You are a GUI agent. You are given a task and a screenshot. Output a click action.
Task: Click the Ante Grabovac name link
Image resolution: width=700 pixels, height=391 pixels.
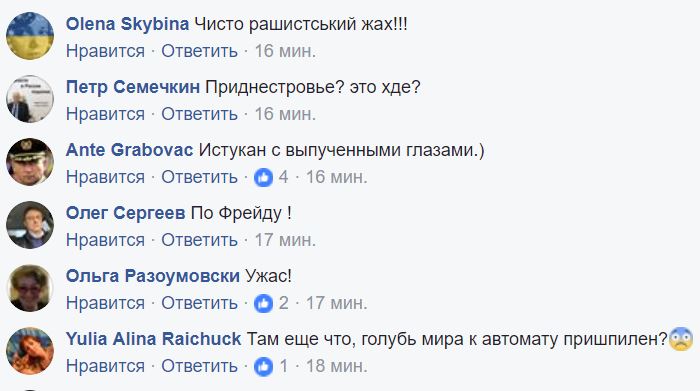pos(129,150)
